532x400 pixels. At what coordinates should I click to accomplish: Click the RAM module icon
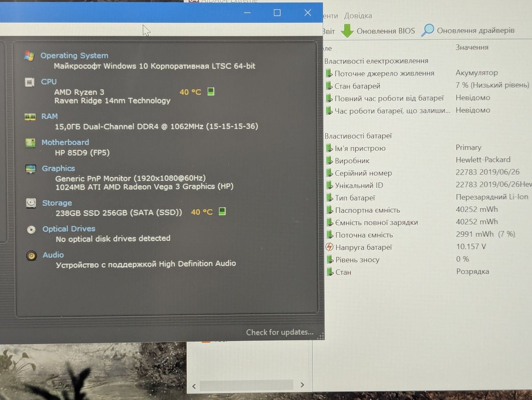coord(30,117)
